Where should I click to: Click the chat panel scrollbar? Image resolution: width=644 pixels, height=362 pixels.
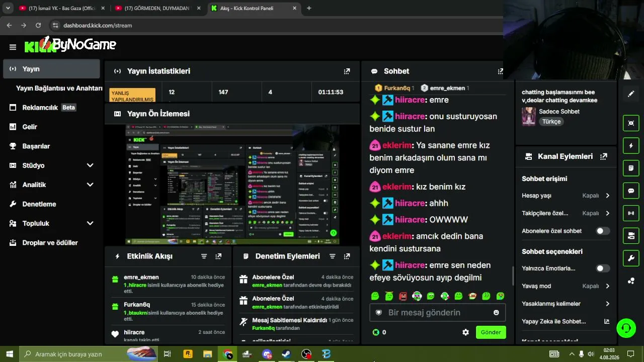coord(513,276)
